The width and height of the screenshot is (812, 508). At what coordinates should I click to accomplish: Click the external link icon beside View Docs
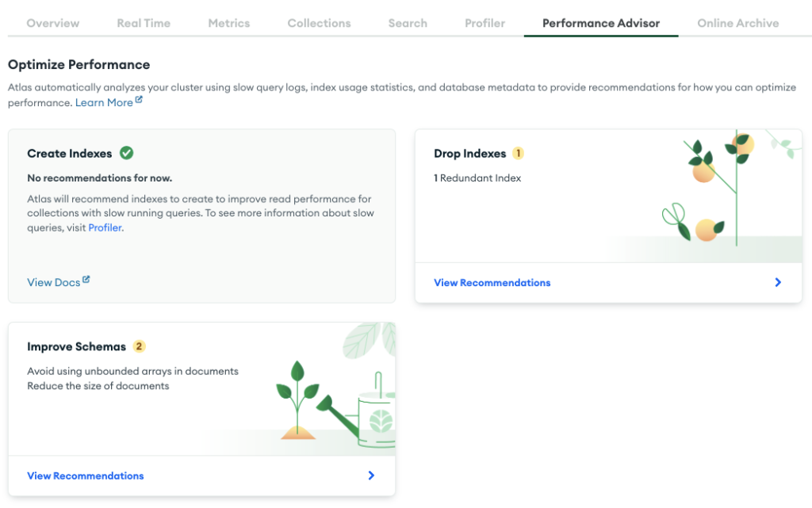86,280
